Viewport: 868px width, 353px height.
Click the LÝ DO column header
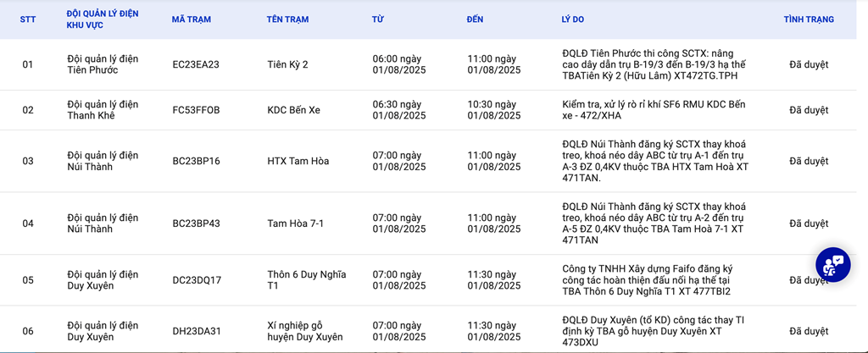(x=572, y=19)
